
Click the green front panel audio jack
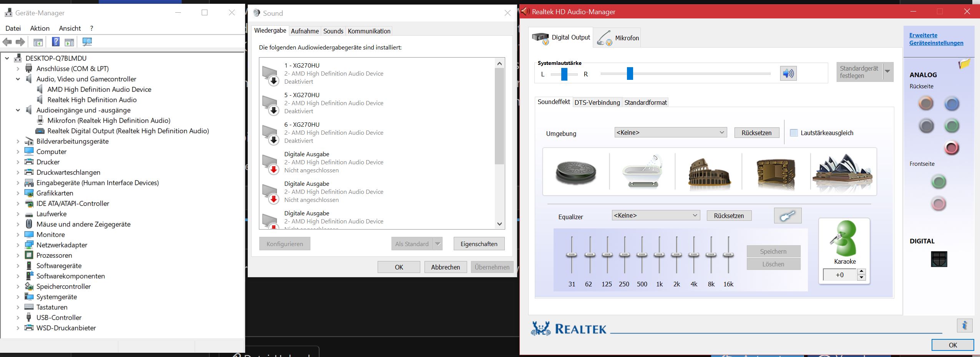pos(939,182)
